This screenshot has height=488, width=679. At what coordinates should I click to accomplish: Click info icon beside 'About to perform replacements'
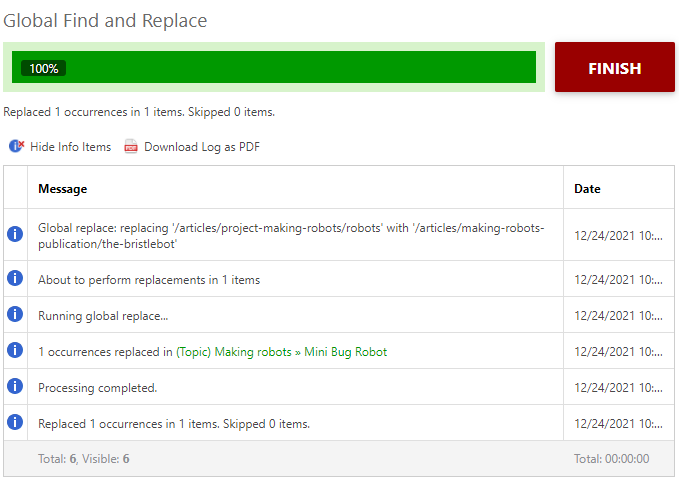15,278
